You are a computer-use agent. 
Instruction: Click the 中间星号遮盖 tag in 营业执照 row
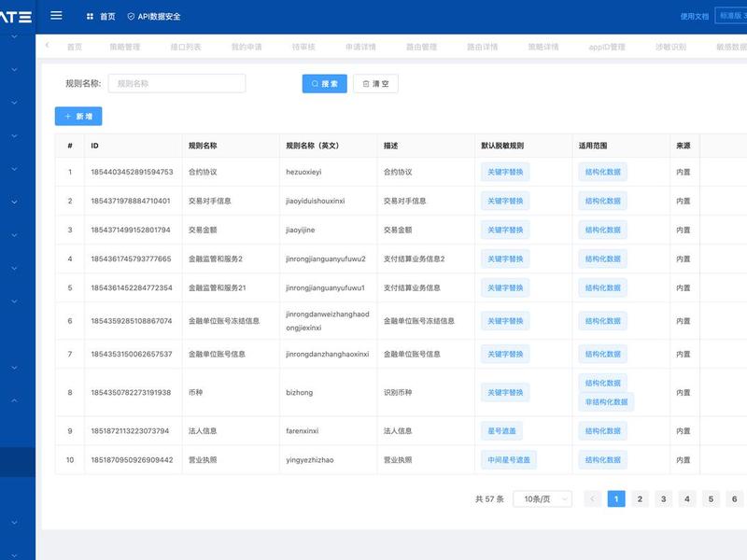pos(509,460)
